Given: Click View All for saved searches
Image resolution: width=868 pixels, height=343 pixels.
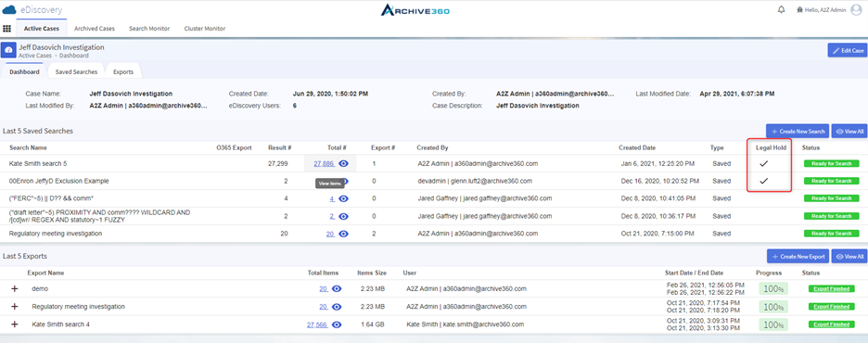Looking at the screenshot, I should point(849,132).
